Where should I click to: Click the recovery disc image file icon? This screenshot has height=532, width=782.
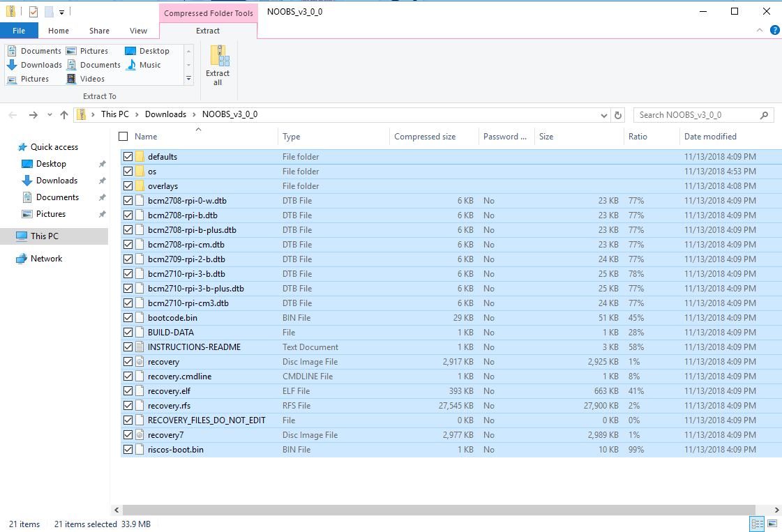tap(140, 361)
